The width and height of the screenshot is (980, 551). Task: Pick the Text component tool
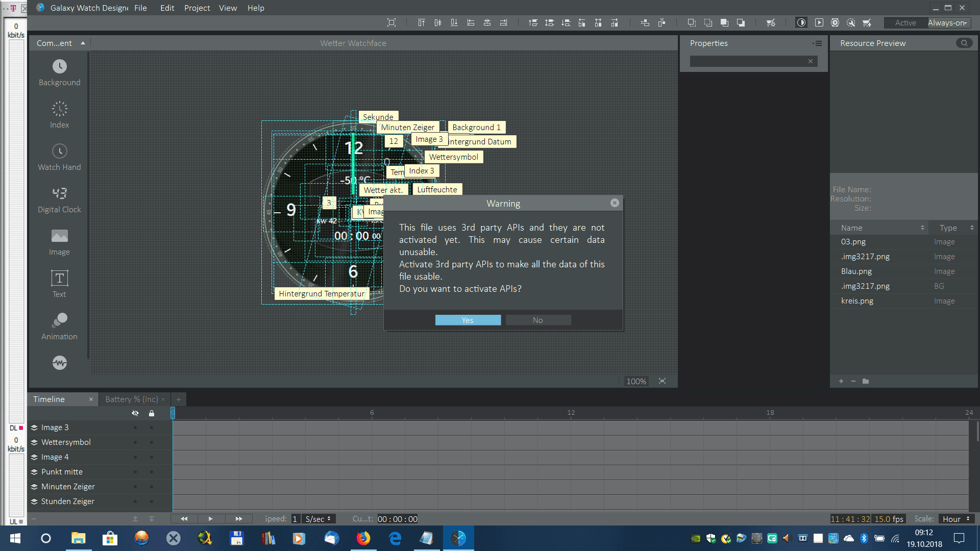[59, 285]
